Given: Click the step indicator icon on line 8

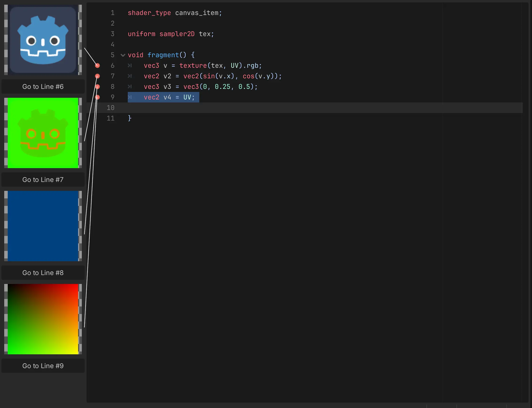Looking at the screenshot, I should (x=130, y=87).
